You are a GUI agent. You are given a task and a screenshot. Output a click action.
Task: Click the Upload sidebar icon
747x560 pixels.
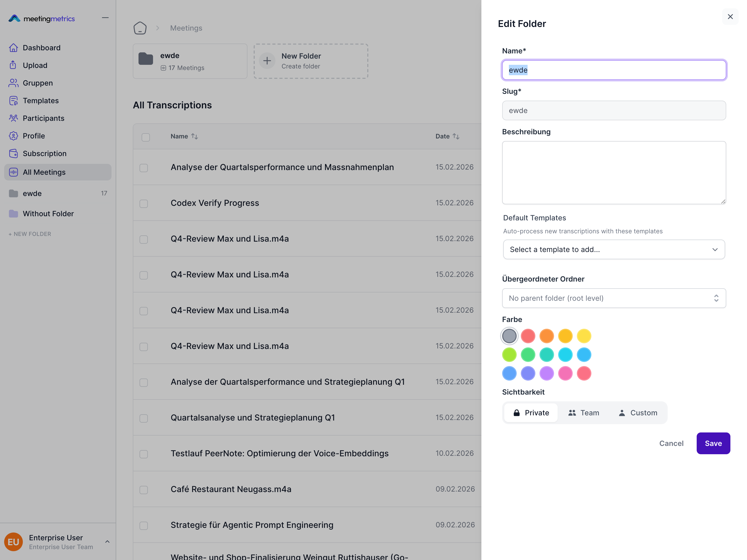point(13,65)
